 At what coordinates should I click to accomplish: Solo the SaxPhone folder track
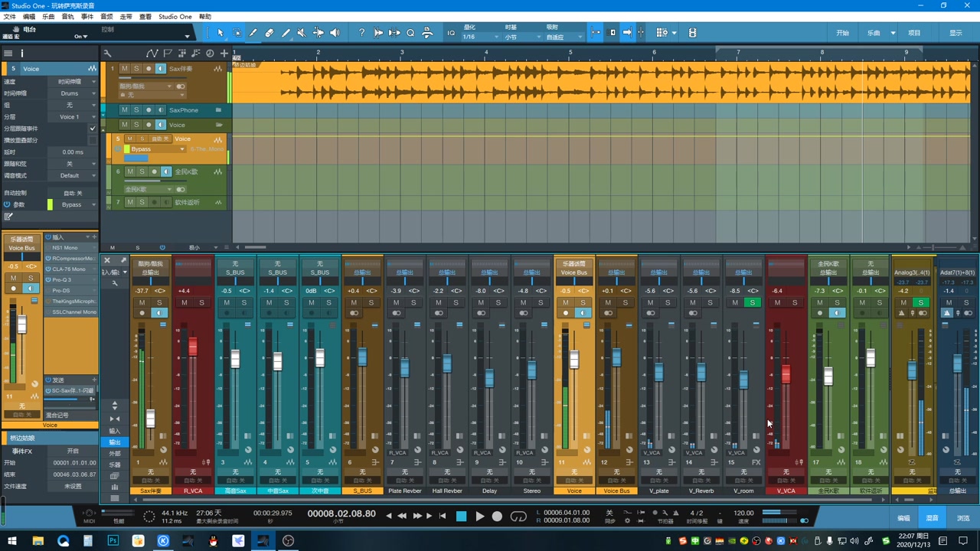[x=136, y=110]
